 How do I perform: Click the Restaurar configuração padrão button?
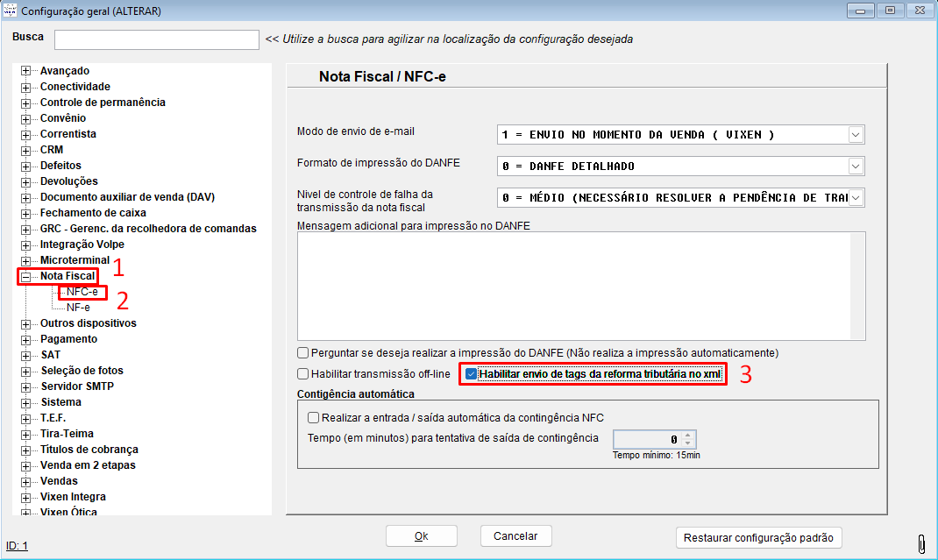tap(759, 537)
